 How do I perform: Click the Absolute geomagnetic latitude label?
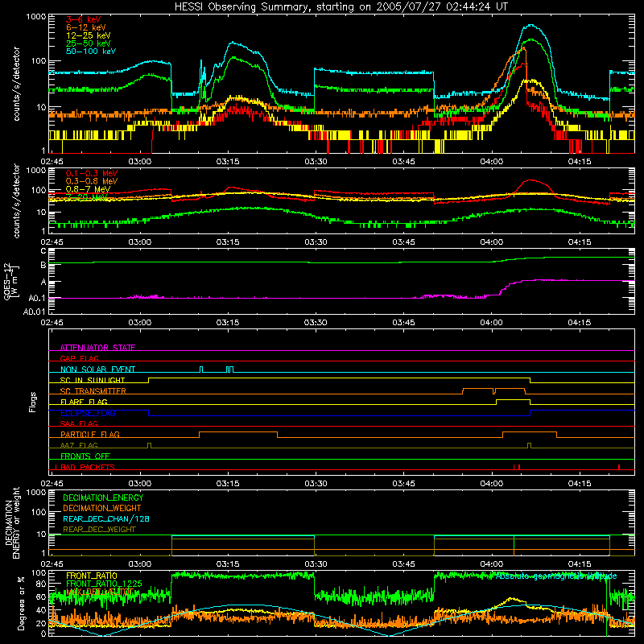pyautogui.click(x=556, y=576)
